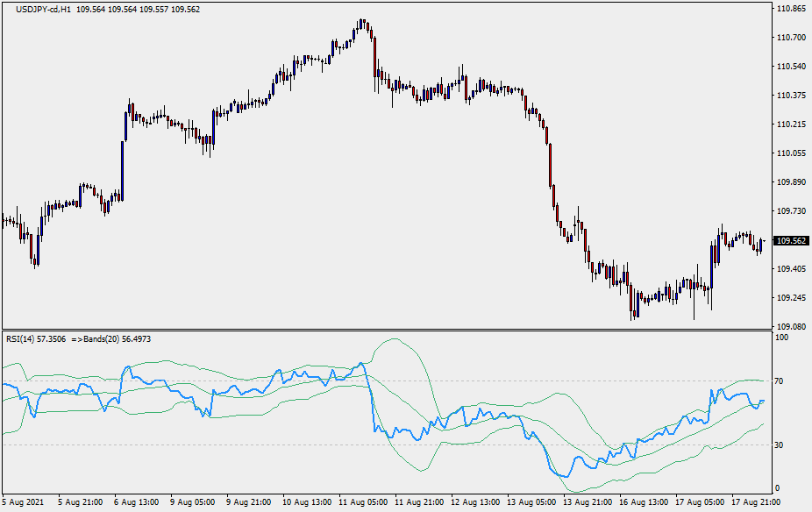This screenshot has width=812, height=512.
Task: Click the green upper band's highest peak
Action: tap(392, 340)
